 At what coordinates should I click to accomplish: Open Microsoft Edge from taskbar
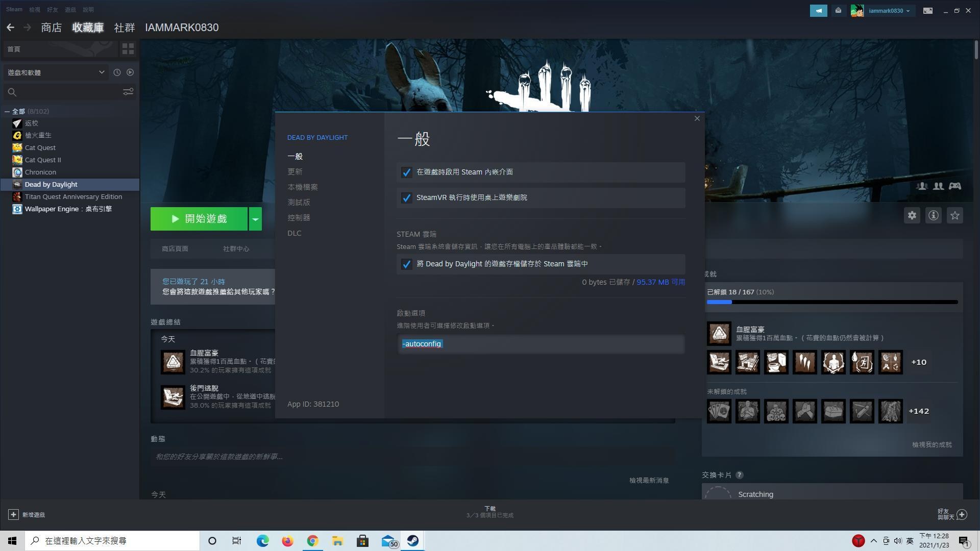262,541
